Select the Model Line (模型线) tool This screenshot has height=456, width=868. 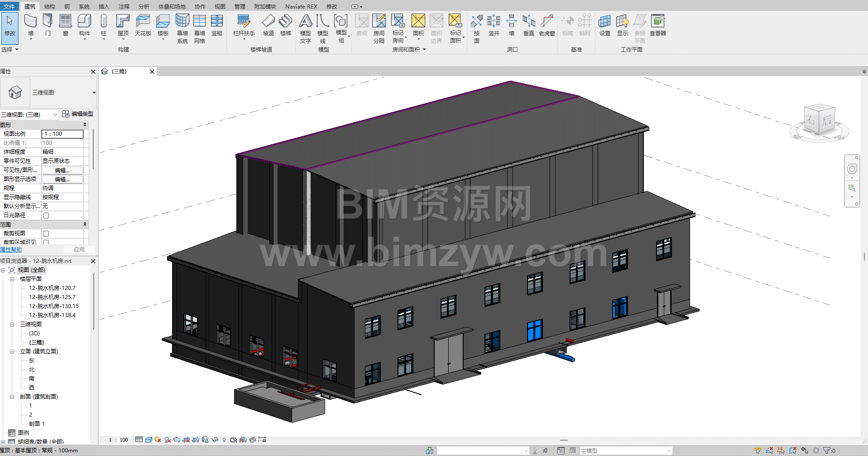pyautogui.click(x=323, y=28)
